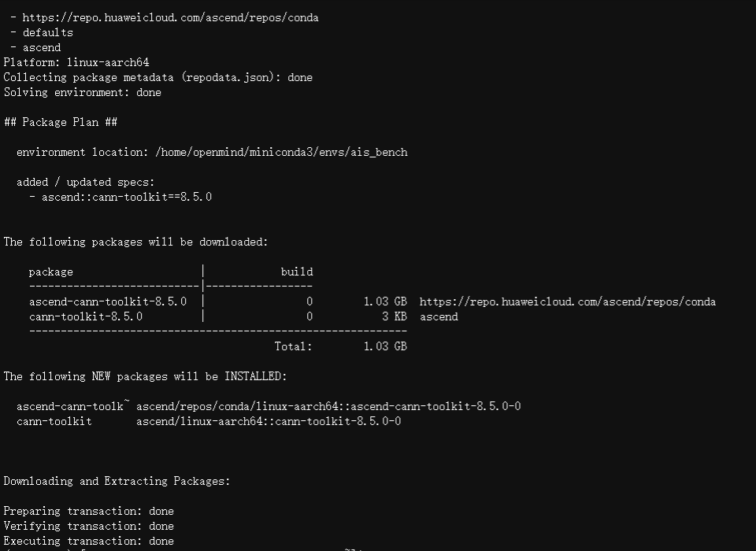Click the huaweicloud URL beside the 1.03 GB download
Image resolution: width=756 pixels, height=551 pixels.
click(567, 301)
